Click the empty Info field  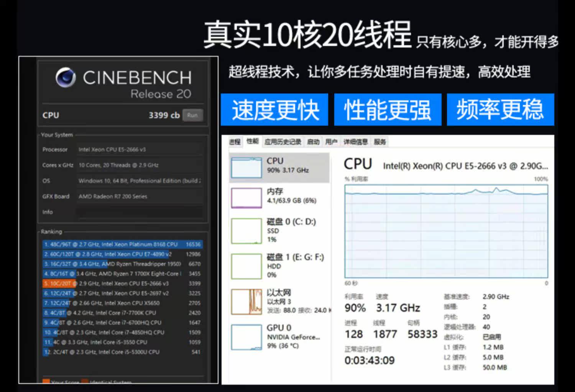click(x=140, y=212)
